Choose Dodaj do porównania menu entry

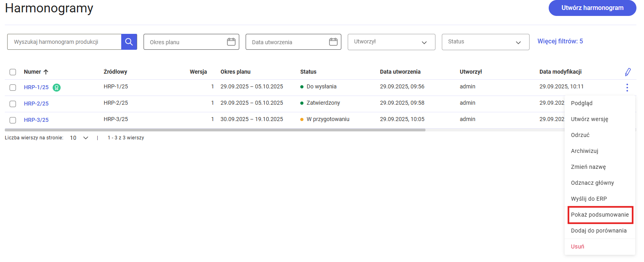point(600,231)
